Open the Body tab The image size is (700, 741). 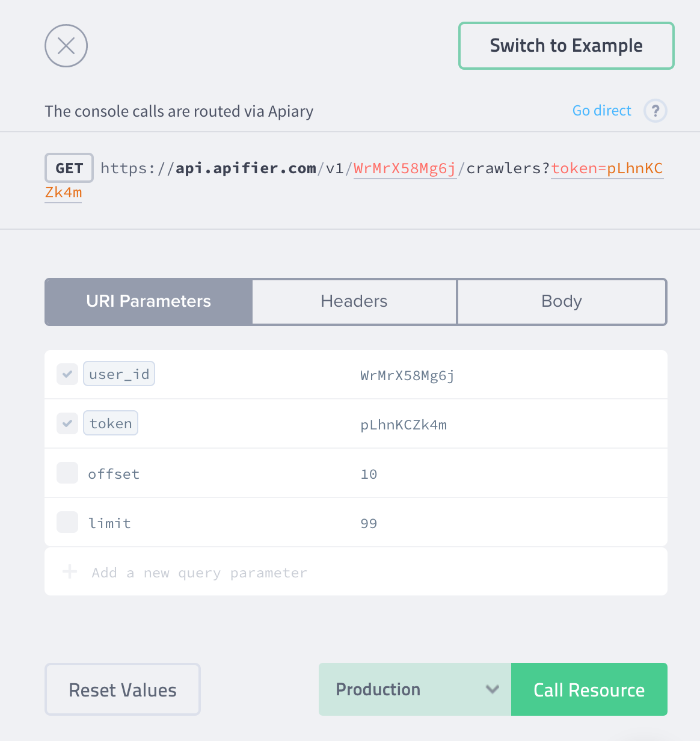coord(561,301)
